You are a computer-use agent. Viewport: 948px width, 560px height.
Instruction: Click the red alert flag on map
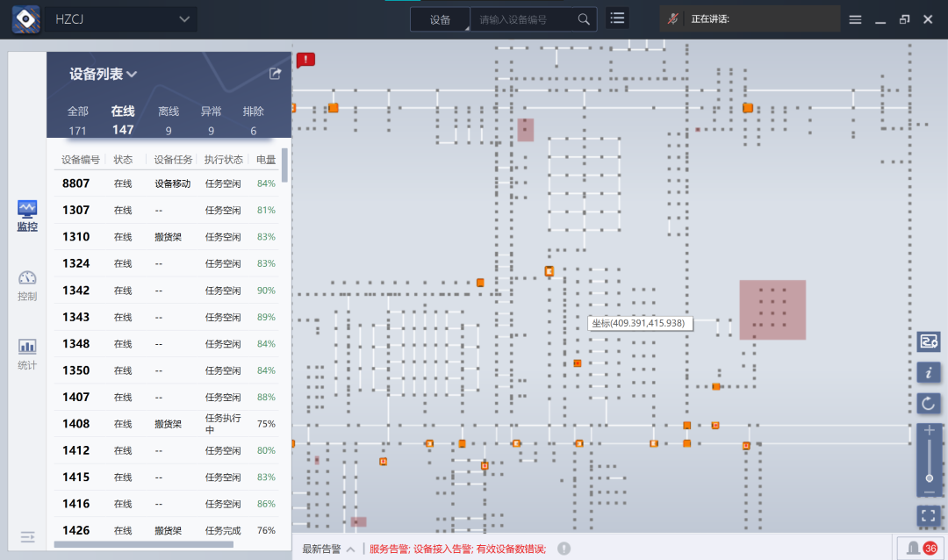pos(306,60)
